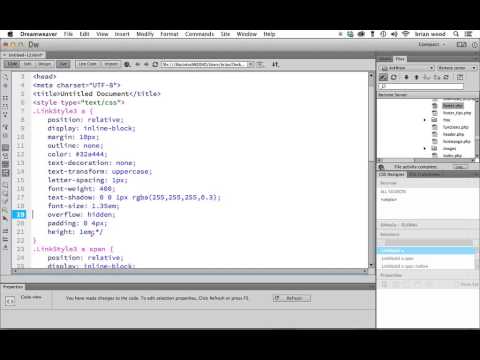Click the Sync Settings icon in application bar
This screenshot has height=360, width=480.
(462, 44)
